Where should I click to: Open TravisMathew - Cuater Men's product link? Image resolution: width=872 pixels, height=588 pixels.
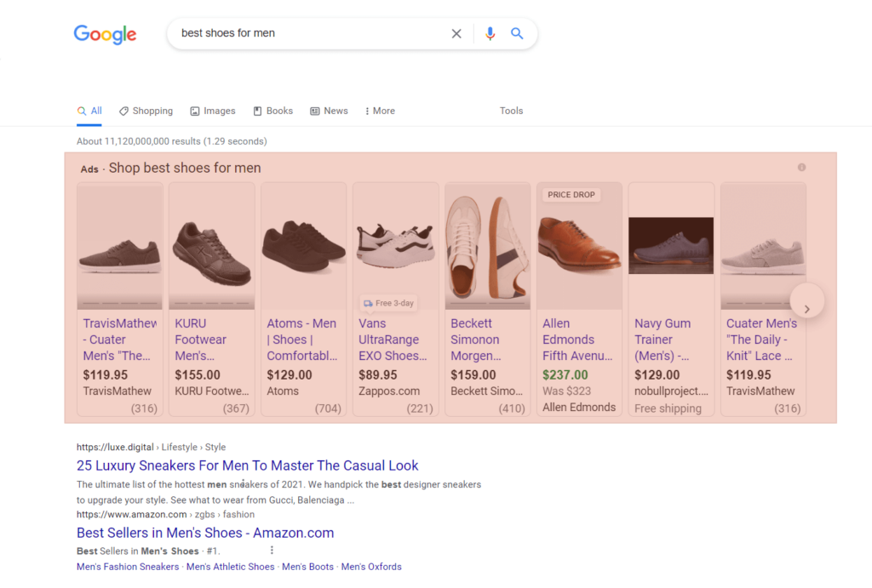tap(119, 339)
